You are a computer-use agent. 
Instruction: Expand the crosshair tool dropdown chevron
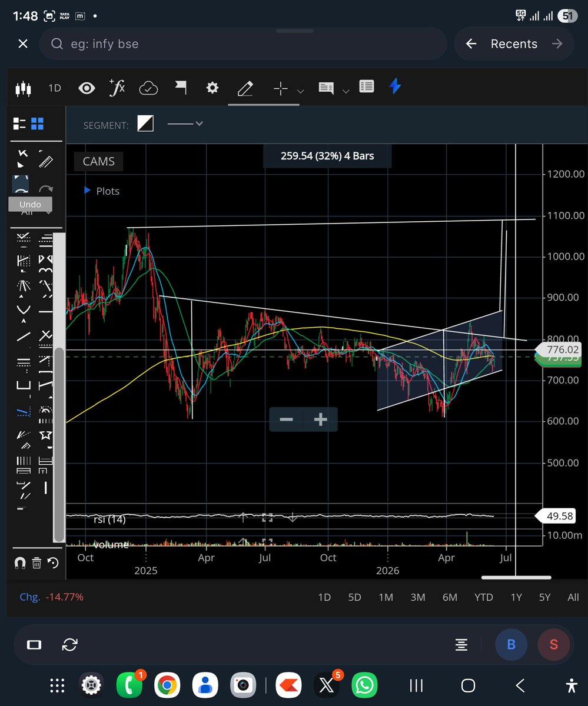(x=301, y=91)
